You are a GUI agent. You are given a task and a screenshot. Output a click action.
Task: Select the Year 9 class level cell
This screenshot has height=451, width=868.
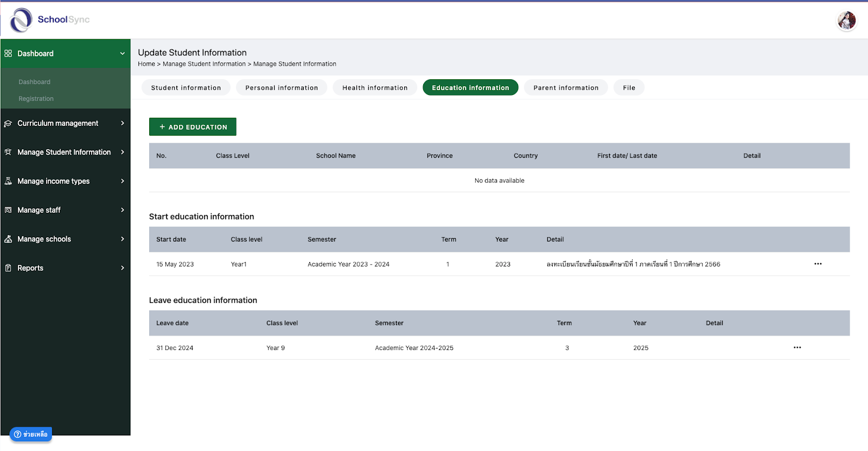pyautogui.click(x=276, y=348)
